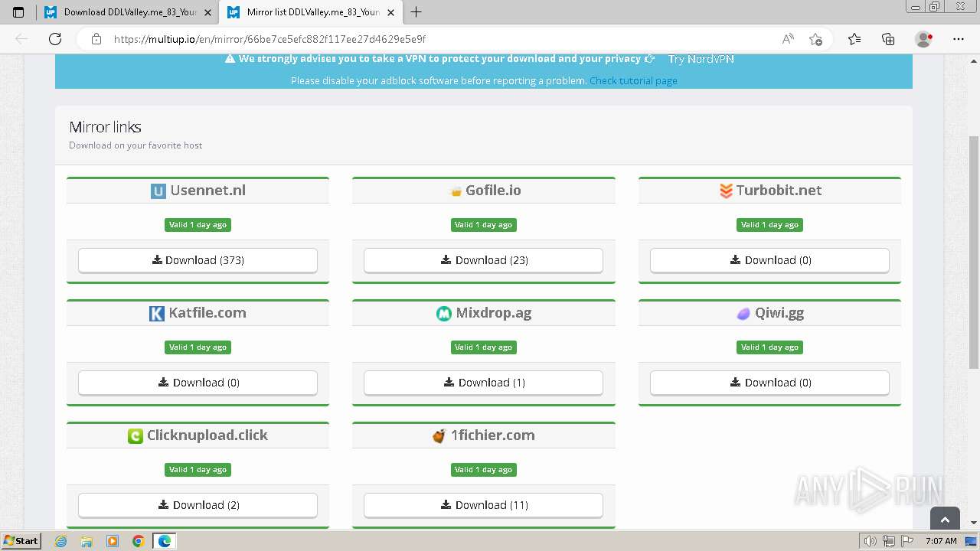Open tab actions menu
This screenshot has height=551, width=980.
click(x=18, y=12)
